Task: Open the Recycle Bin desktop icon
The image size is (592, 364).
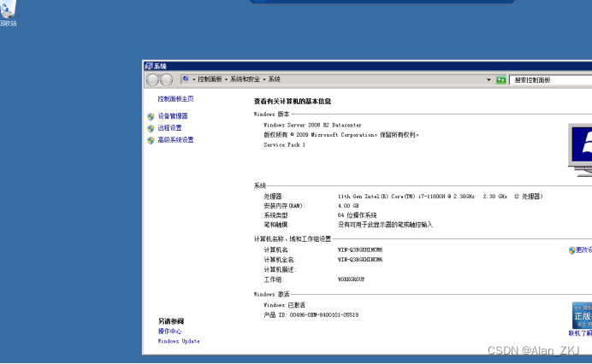Action: pos(8,13)
